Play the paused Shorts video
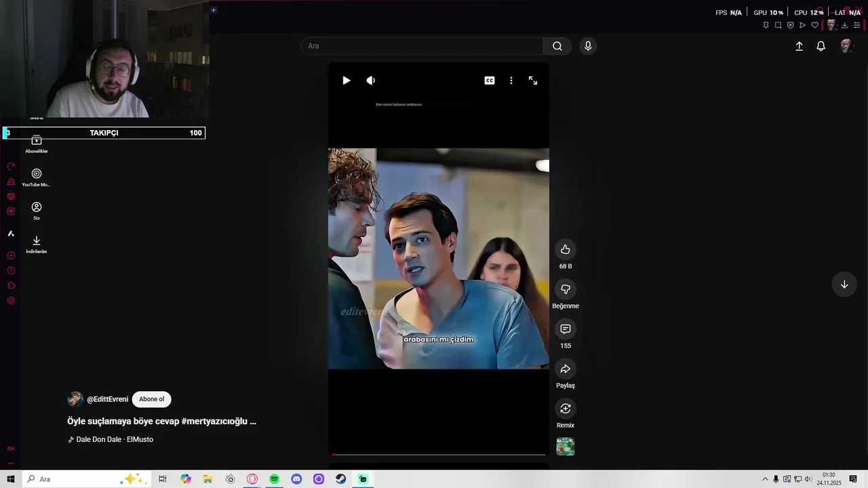 347,81
